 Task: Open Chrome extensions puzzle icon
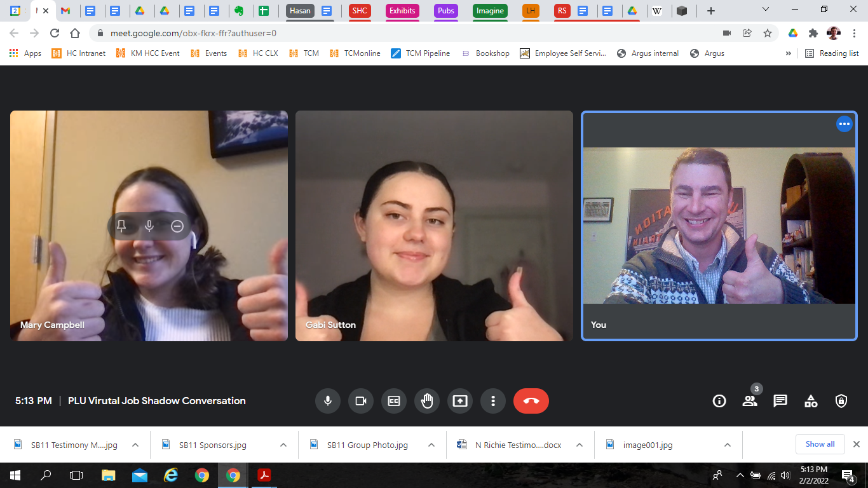813,33
